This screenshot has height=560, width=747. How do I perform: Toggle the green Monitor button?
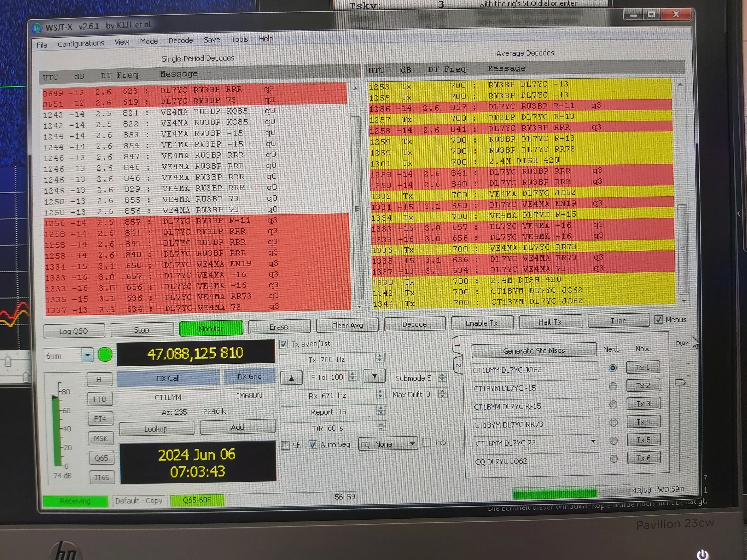pos(211,328)
